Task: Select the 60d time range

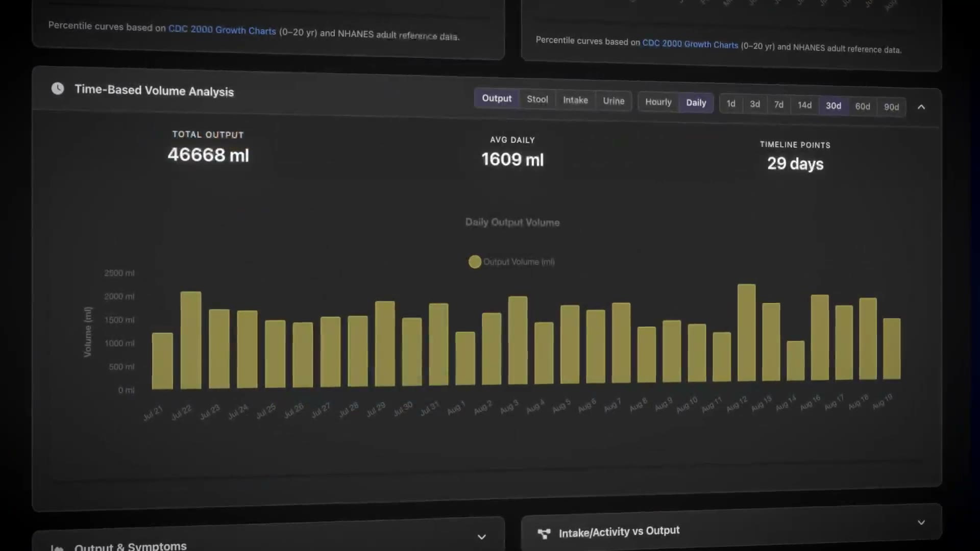Action: click(863, 106)
